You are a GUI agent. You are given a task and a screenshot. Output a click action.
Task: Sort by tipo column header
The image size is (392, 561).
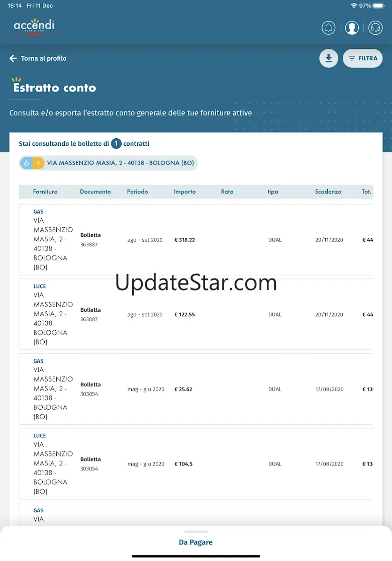point(273,192)
